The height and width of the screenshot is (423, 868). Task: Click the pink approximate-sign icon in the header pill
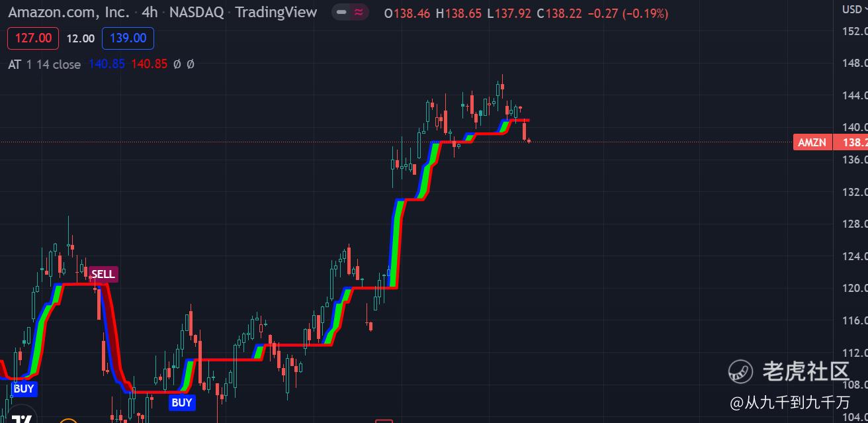point(359,13)
